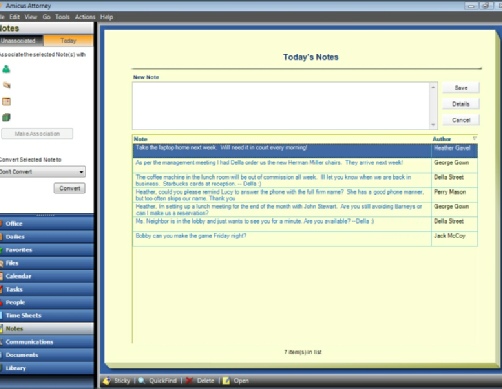
Task: Open the Go menu
Action: pos(46,17)
